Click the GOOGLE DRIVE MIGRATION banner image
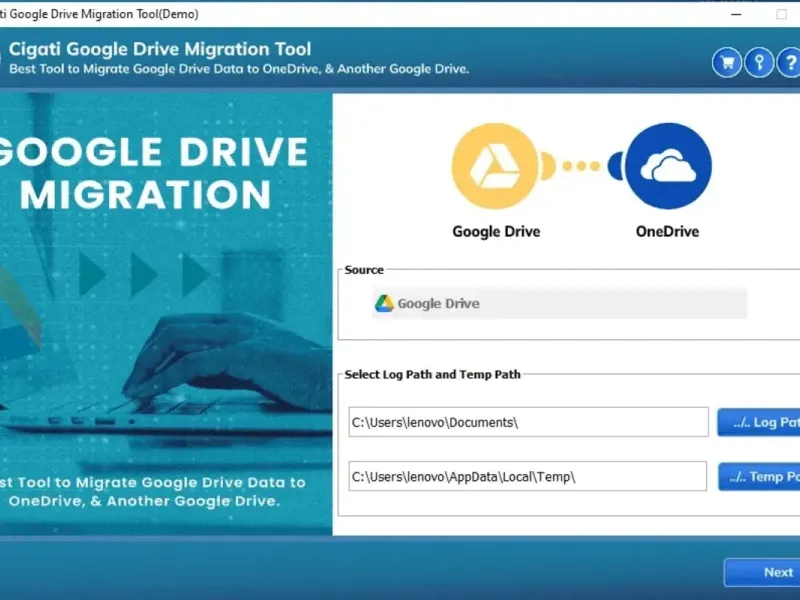Image resolution: width=800 pixels, height=600 pixels. [x=166, y=314]
